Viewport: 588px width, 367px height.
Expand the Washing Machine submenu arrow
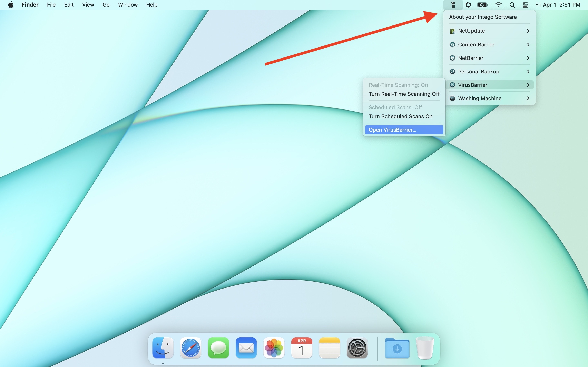[528, 98]
